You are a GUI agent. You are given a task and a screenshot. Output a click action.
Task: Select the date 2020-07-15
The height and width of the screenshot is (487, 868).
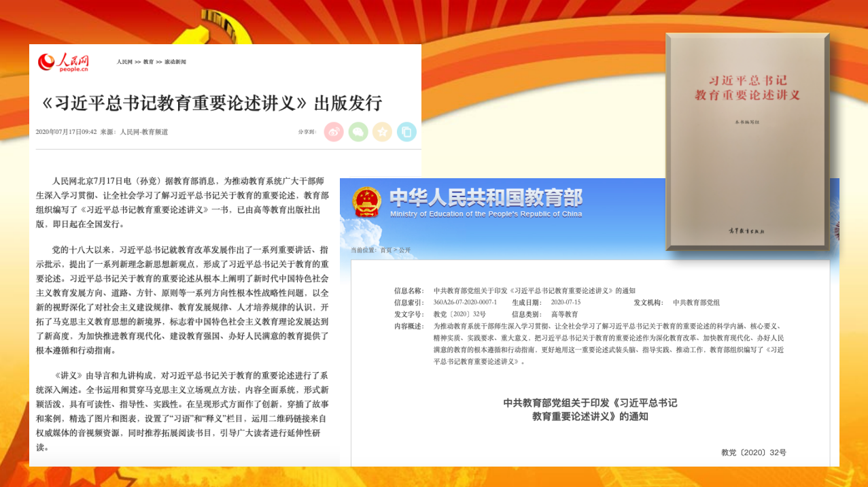pyautogui.click(x=566, y=303)
